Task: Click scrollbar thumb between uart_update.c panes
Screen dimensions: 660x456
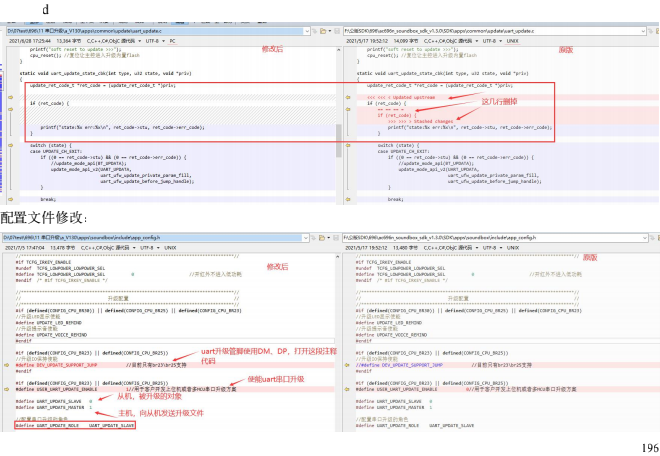Action: point(339,141)
